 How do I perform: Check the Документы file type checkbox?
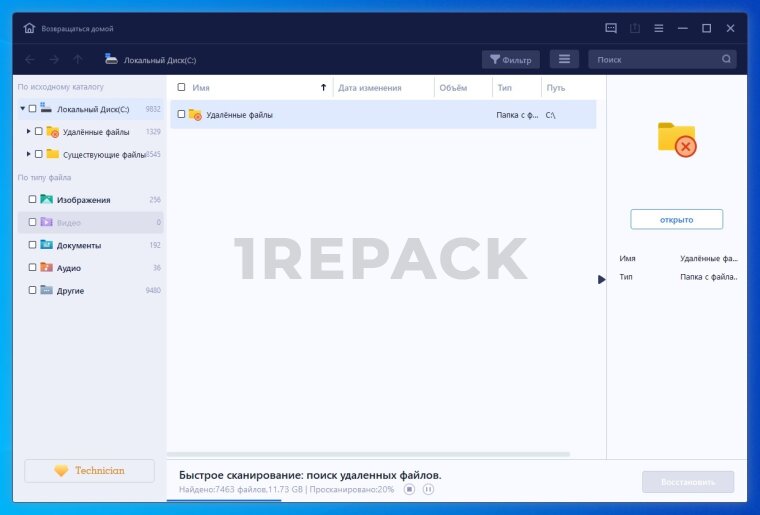[x=32, y=245]
